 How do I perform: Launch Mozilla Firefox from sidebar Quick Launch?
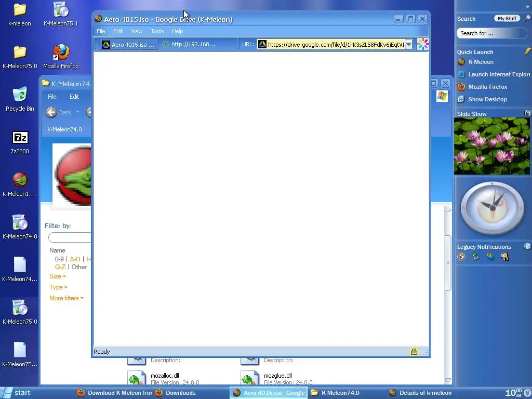tap(483, 87)
